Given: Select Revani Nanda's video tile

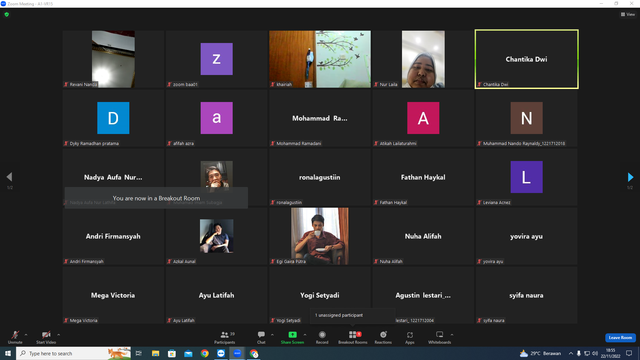Looking at the screenshot, I should [x=113, y=59].
